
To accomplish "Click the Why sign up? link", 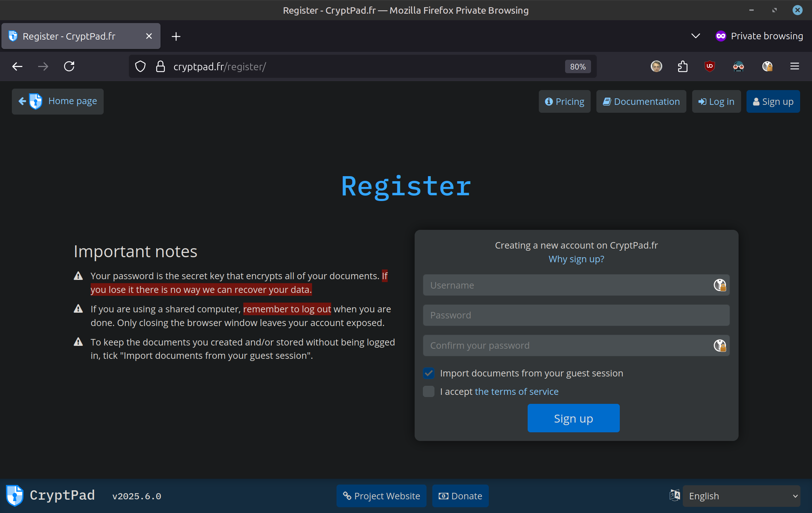I will 576,259.
